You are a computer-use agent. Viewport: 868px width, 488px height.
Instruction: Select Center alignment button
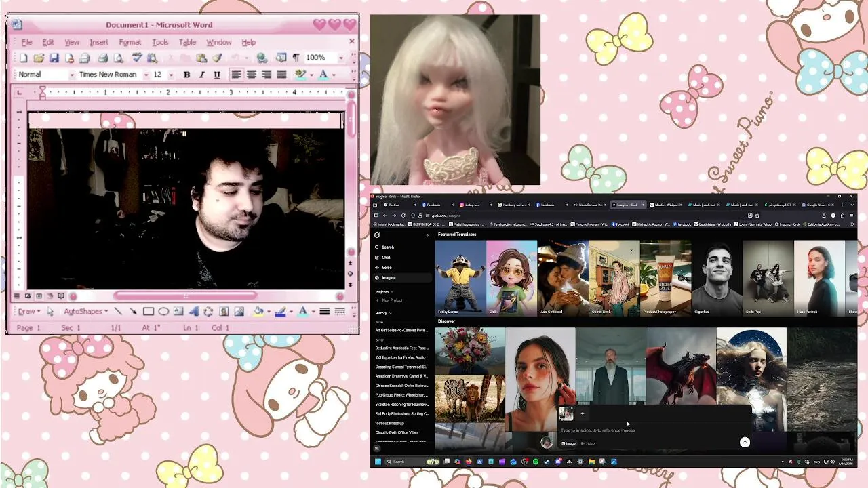251,75
